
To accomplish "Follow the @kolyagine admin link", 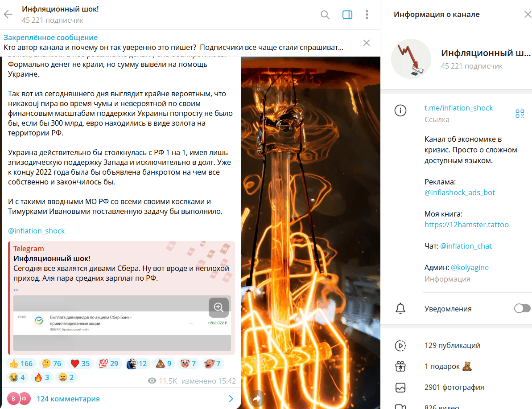I will point(470,267).
